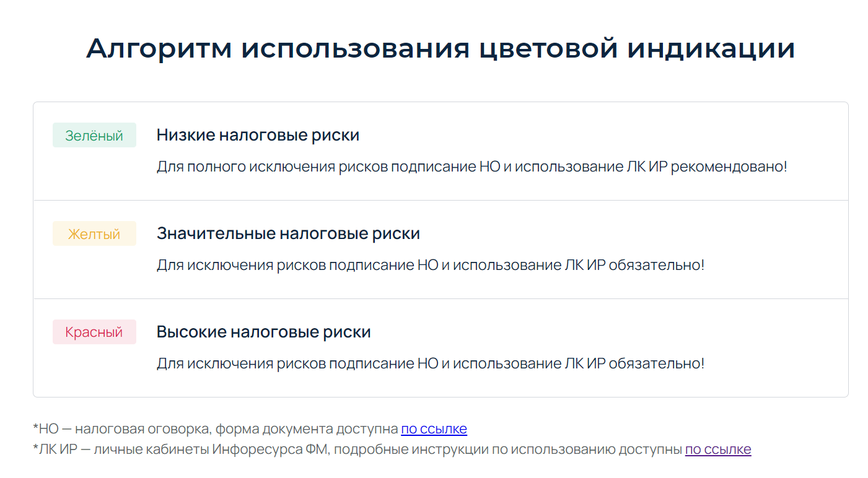Screen dimensions: 868x478
Task: Click the page title Алгоритм использования цветовой индикации
Action: pos(441,49)
